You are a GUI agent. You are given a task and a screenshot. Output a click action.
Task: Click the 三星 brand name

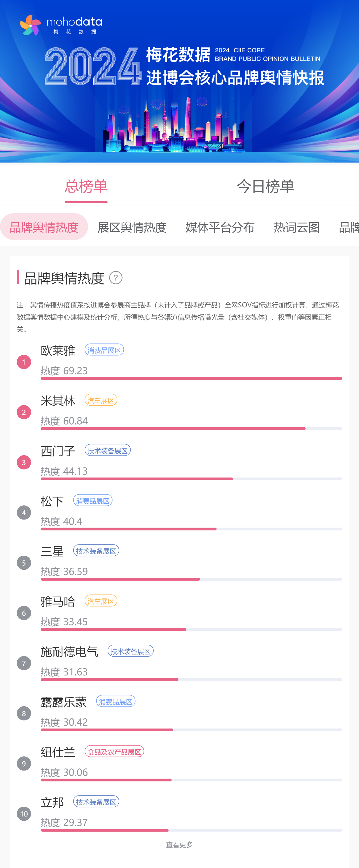[52, 551]
